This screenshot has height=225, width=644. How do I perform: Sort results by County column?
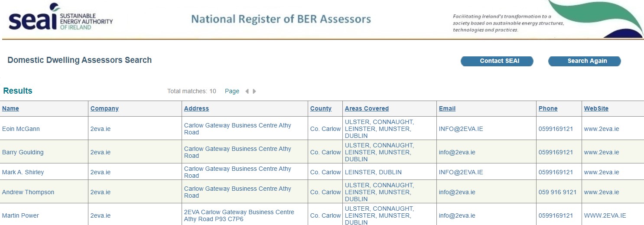tap(321, 108)
